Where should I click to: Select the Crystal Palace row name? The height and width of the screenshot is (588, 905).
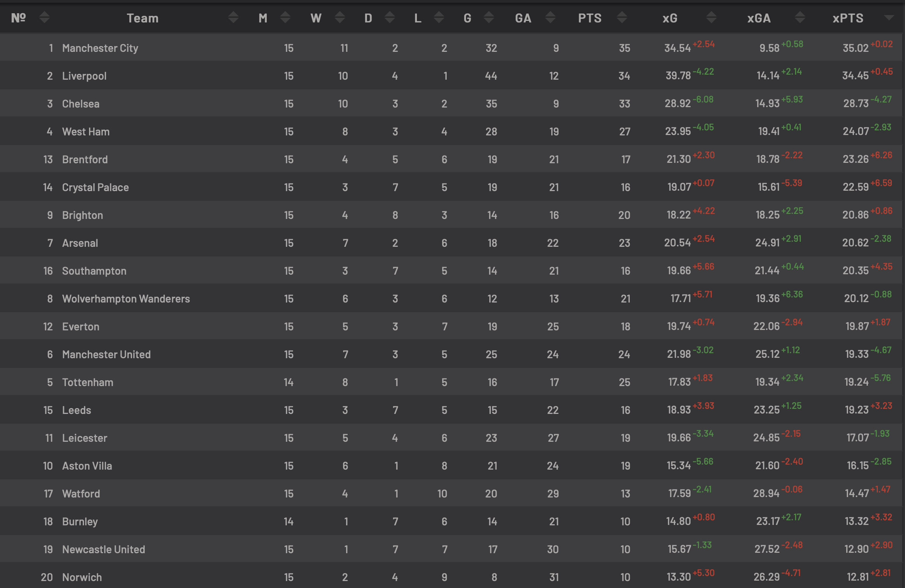coord(95,187)
